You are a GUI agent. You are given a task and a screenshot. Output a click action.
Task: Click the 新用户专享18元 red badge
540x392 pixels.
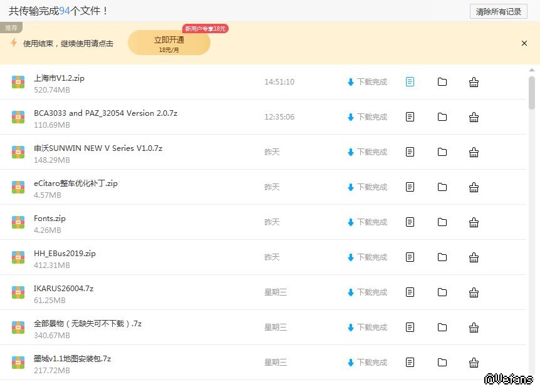click(205, 29)
